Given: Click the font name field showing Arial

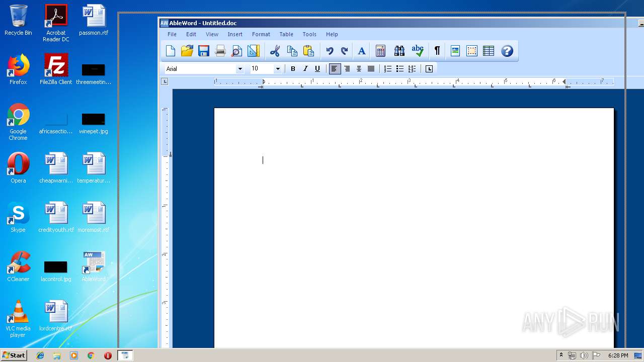Looking at the screenshot, I should [200, 69].
